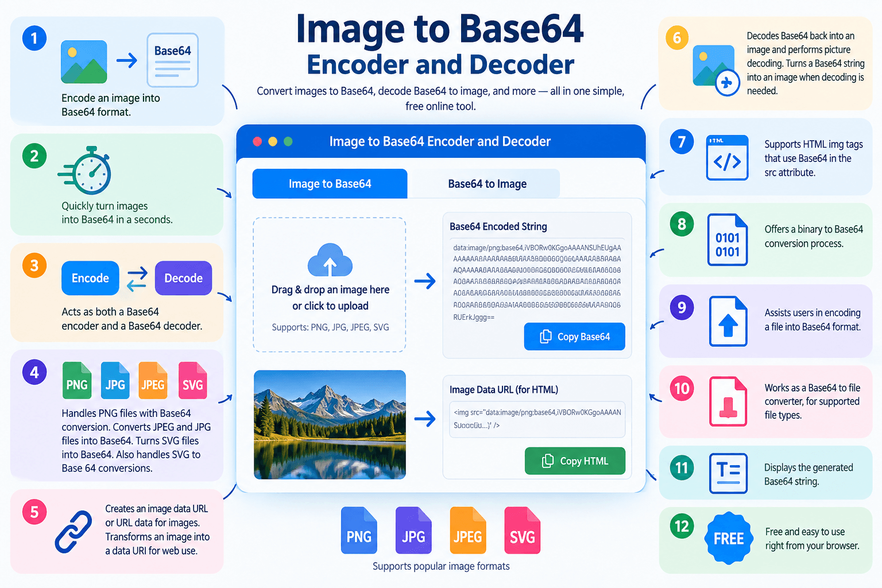
Task: Click the pink file download icon in card 10
Action: pyautogui.click(x=728, y=401)
